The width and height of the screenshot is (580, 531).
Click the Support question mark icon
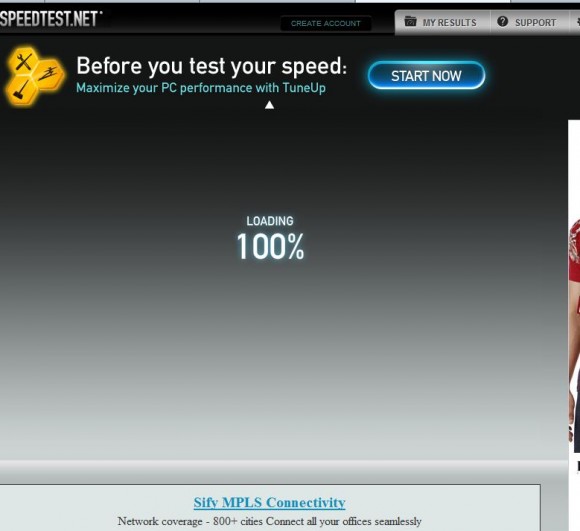click(x=502, y=21)
